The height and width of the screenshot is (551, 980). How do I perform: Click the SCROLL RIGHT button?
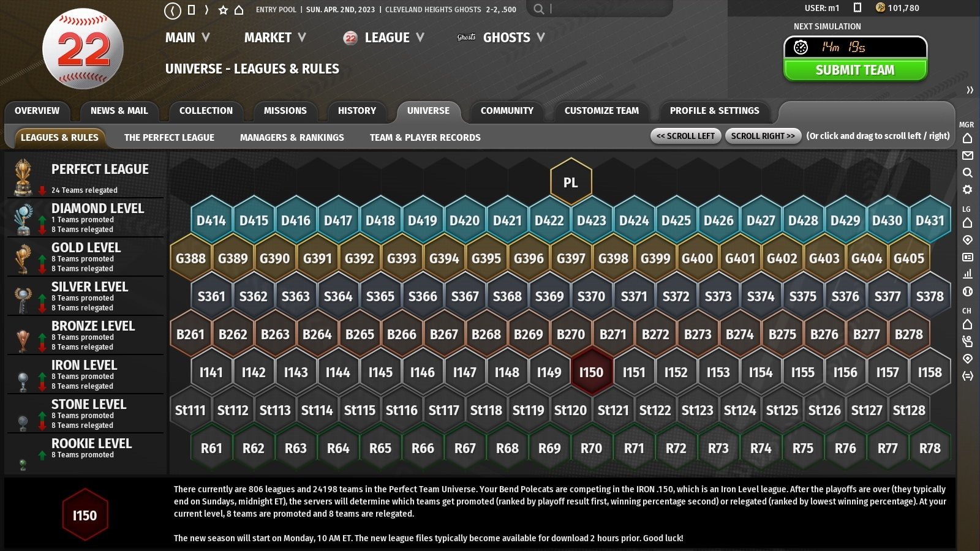pyautogui.click(x=763, y=136)
